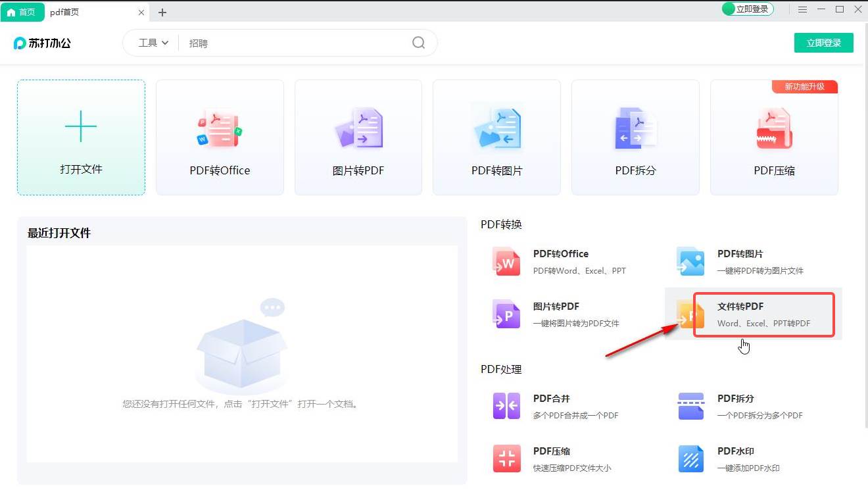Screen dimensions: 868x494
Task: Click the 最近打开文件 heading
Action: click(x=59, y=233)
